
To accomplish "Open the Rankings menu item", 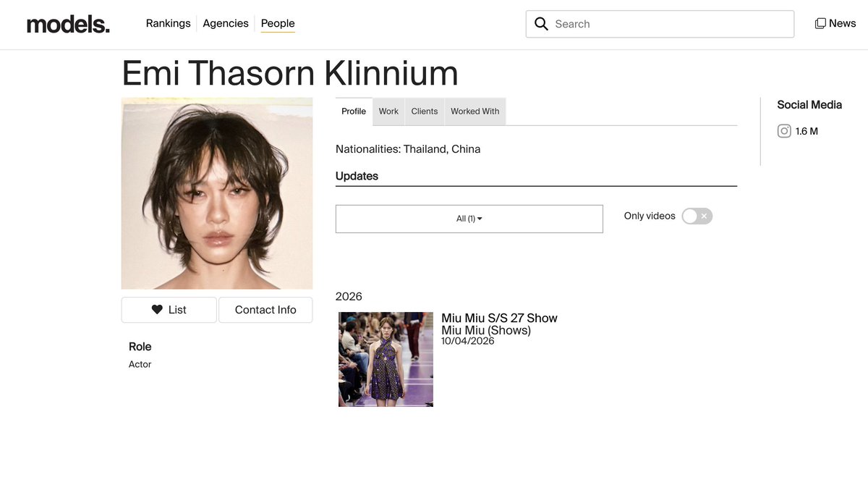I will [169, 23].
